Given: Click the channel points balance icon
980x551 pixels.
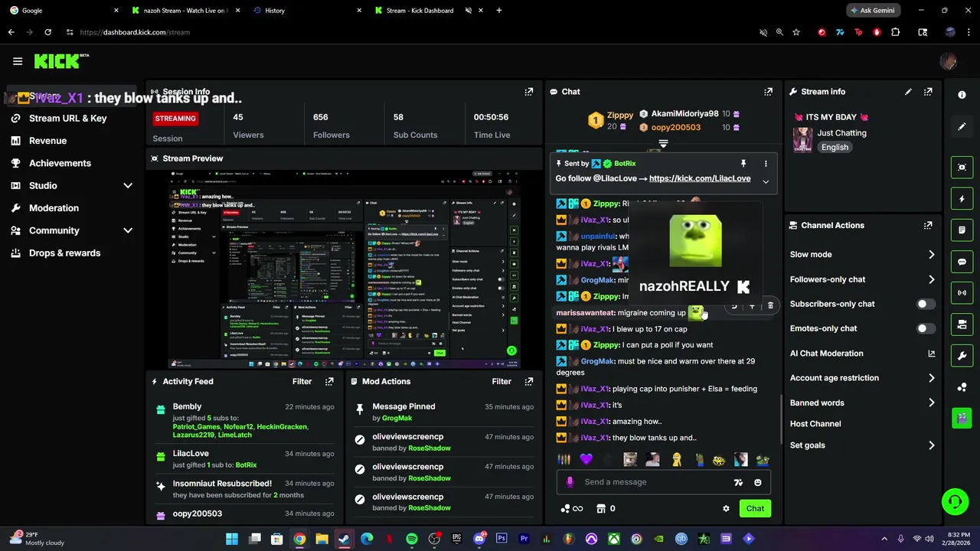Looking at the screenshot, I should pos(571,508).
